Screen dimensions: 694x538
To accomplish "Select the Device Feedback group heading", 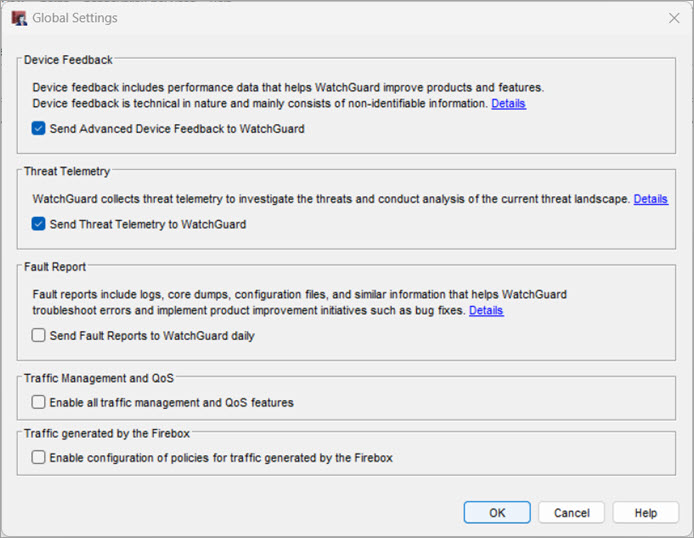I will click(x=68, y=60).
